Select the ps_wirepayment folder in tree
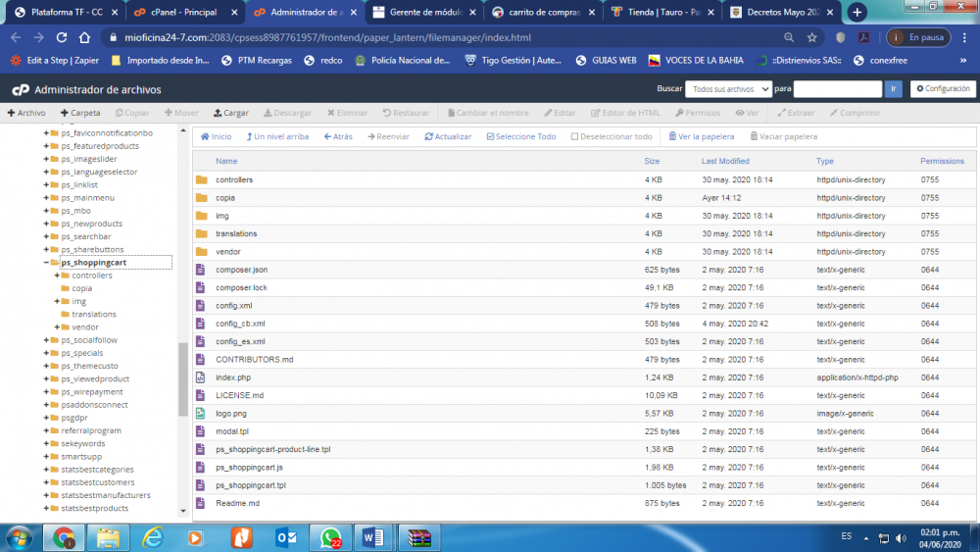This screenshot has width=980, height=552. point(91,392)
